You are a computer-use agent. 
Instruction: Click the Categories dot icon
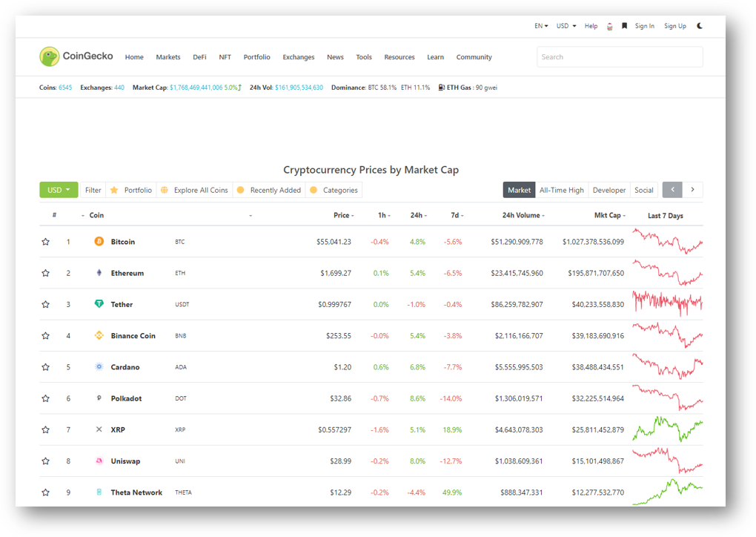coord(314,190)
